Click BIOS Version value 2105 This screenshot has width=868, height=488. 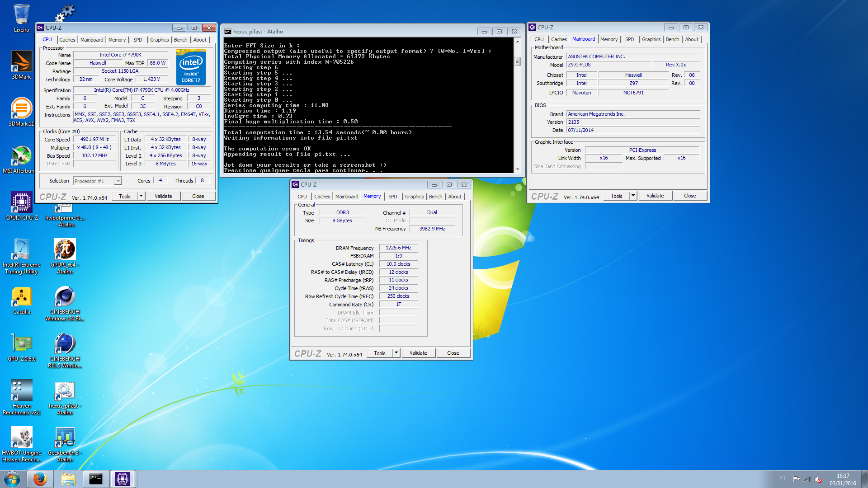tap(633, 122)
